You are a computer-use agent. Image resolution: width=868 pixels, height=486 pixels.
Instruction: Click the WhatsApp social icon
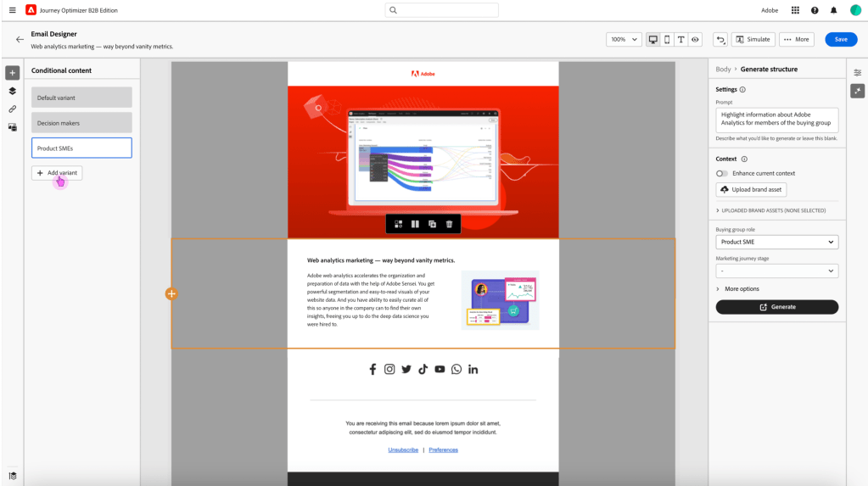click(x=456, y=369)
